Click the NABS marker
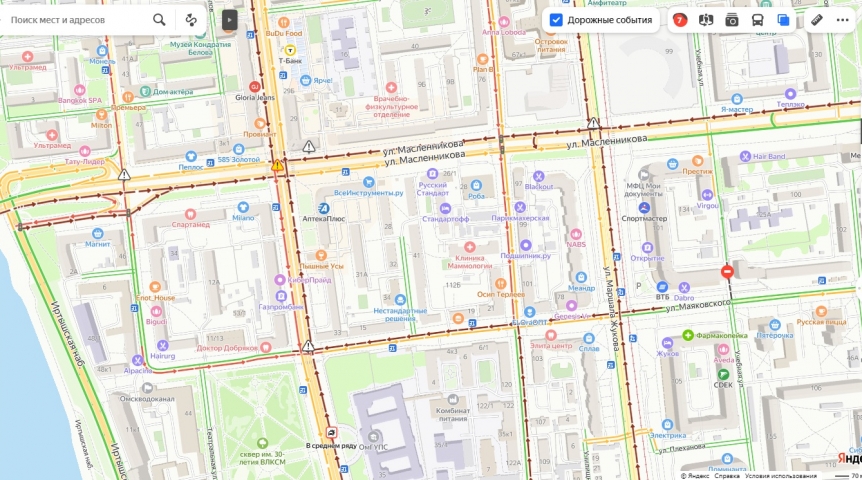 [x=576, y=234]
